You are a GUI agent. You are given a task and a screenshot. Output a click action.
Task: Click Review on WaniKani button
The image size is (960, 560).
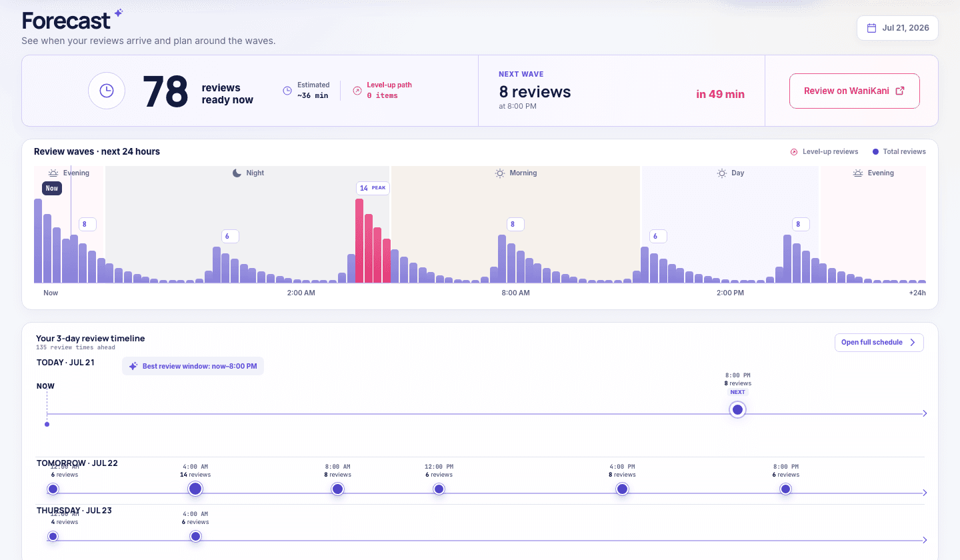click(x=854, y=91)
